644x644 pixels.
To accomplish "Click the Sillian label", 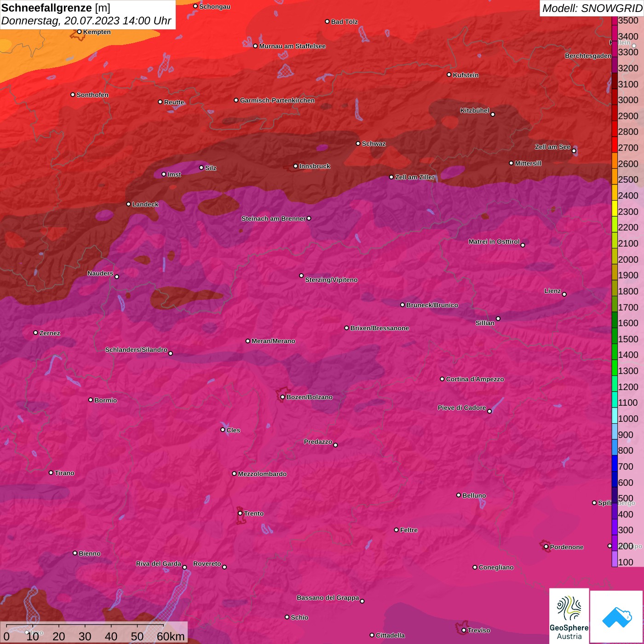I will click(485, 323).
